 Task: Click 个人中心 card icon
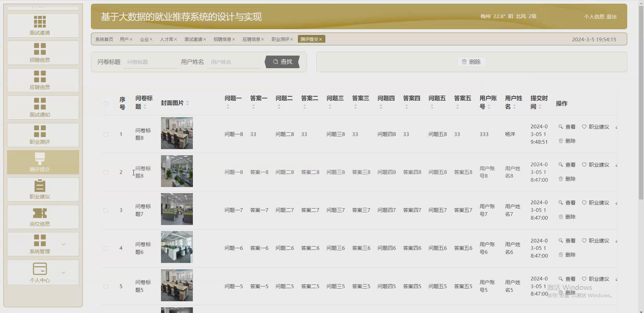pos(40,269)
